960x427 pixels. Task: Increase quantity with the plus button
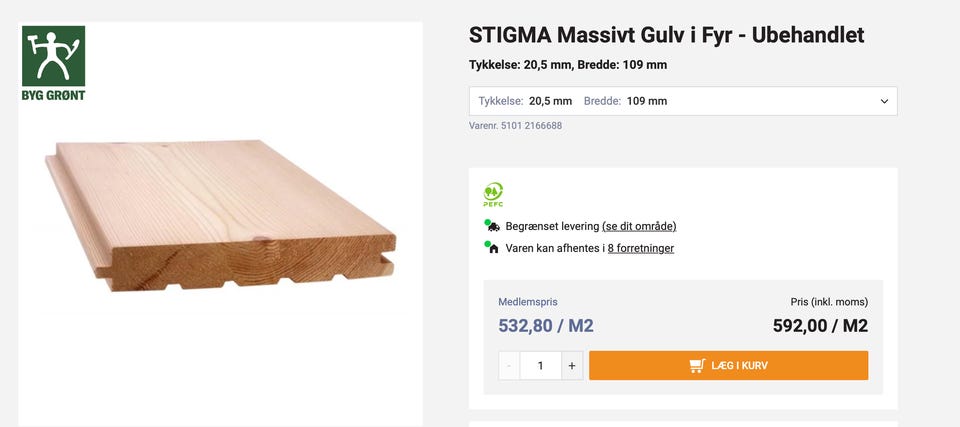click(x=572, y=366)
